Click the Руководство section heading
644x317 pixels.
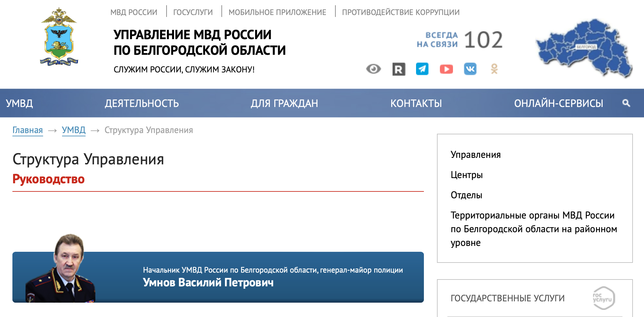(49, 179)
